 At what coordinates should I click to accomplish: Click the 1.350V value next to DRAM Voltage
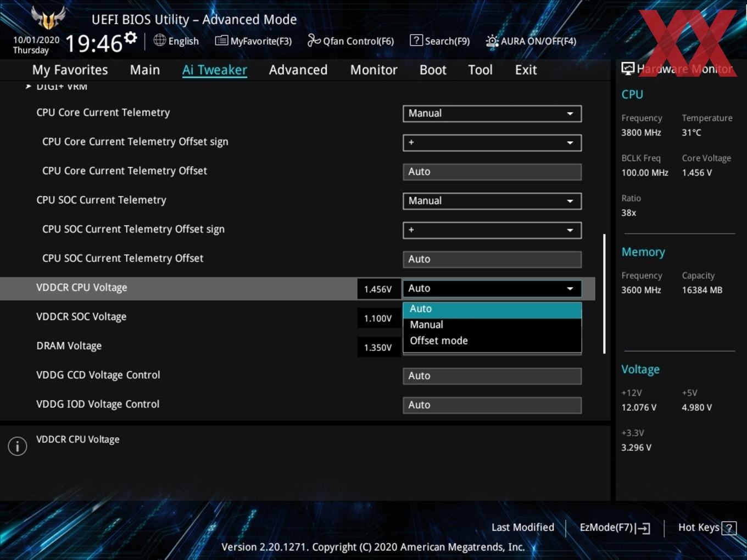tap(378, 348)
